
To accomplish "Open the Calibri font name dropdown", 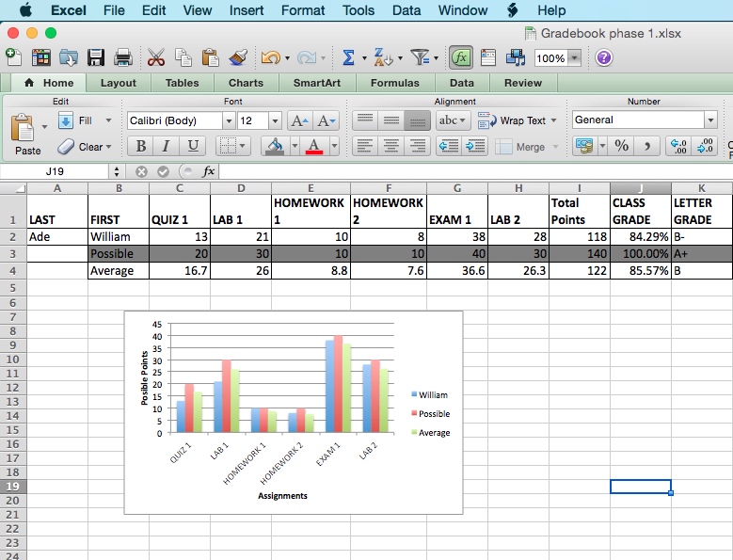I will [229, 120].
